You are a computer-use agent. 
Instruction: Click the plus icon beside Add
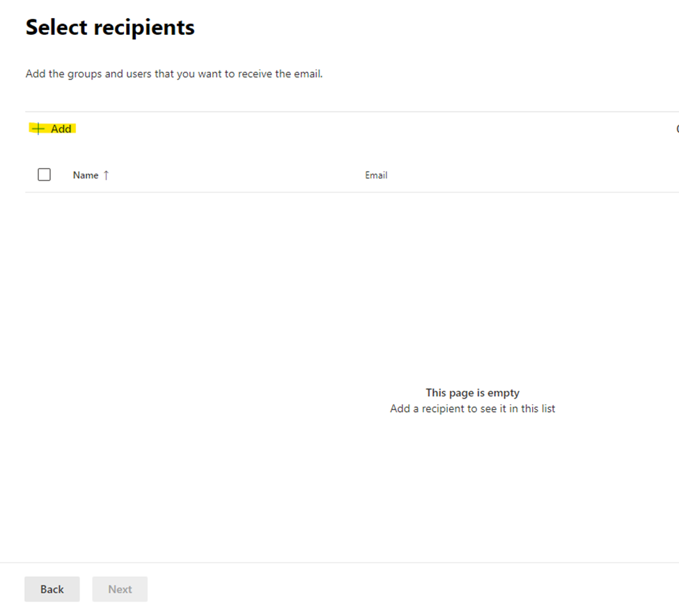(x=38, y=129)
